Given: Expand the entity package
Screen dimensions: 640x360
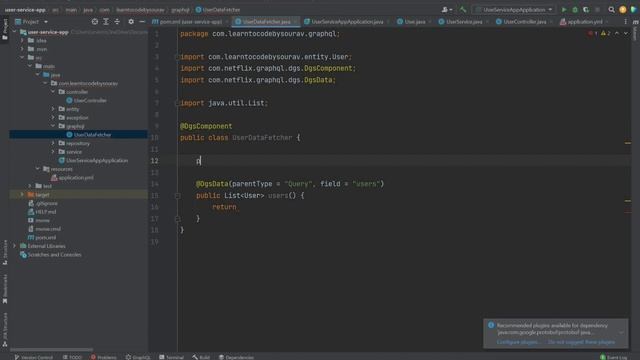Looking at the screenshot, I should [x=53, y=109].
